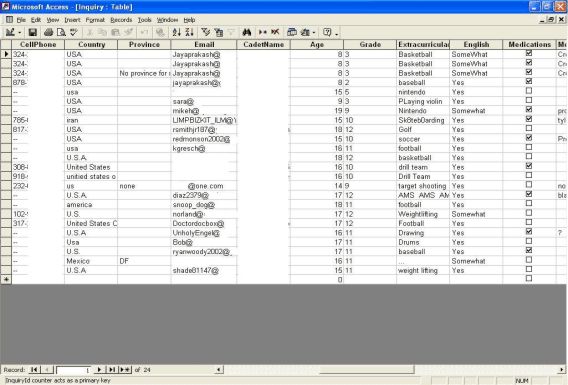Toggle Medications checkbox in Drawing row

pyautogui.click(x=529, y=231)
